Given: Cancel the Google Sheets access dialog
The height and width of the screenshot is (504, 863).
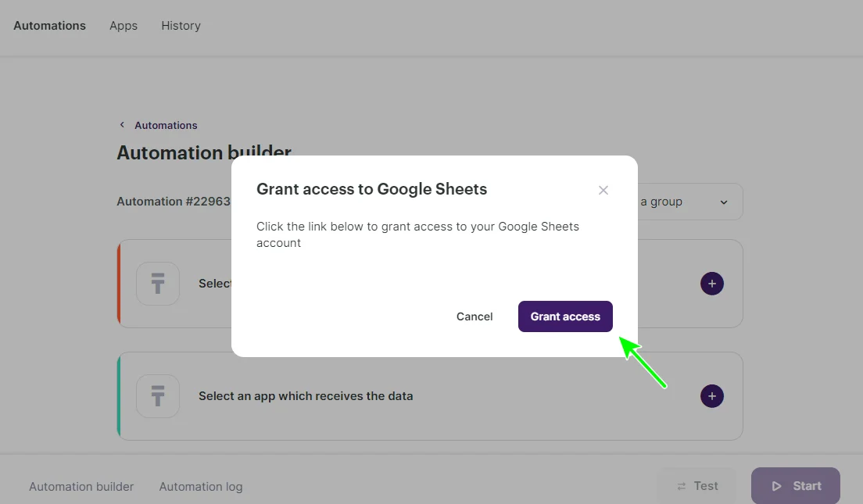Looking at the screenshot, I should tap(474, 316).
